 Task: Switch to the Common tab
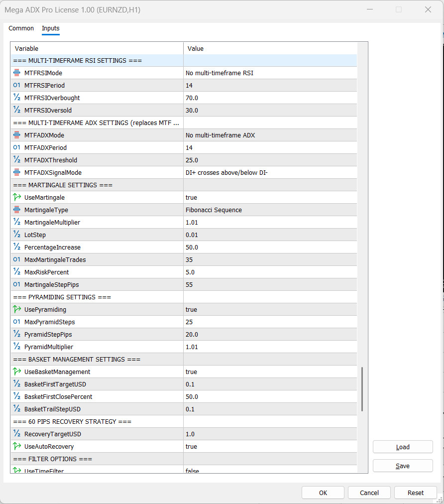[21, 28]
